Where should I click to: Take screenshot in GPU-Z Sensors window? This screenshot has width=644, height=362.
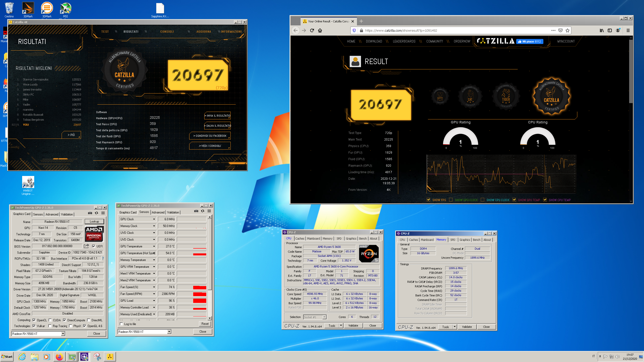[x=196, y=211]
